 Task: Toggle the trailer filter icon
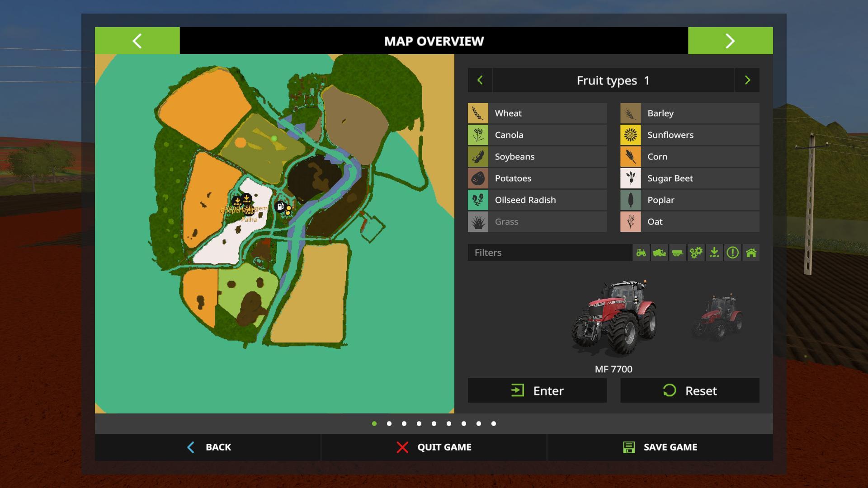click(x=678, y=253)
